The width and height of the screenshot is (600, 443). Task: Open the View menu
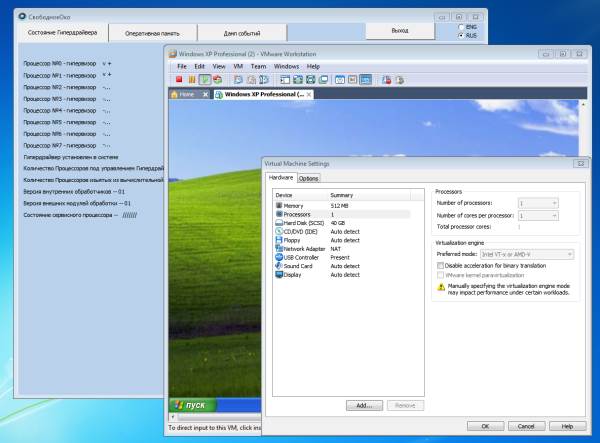pos(219,66)
